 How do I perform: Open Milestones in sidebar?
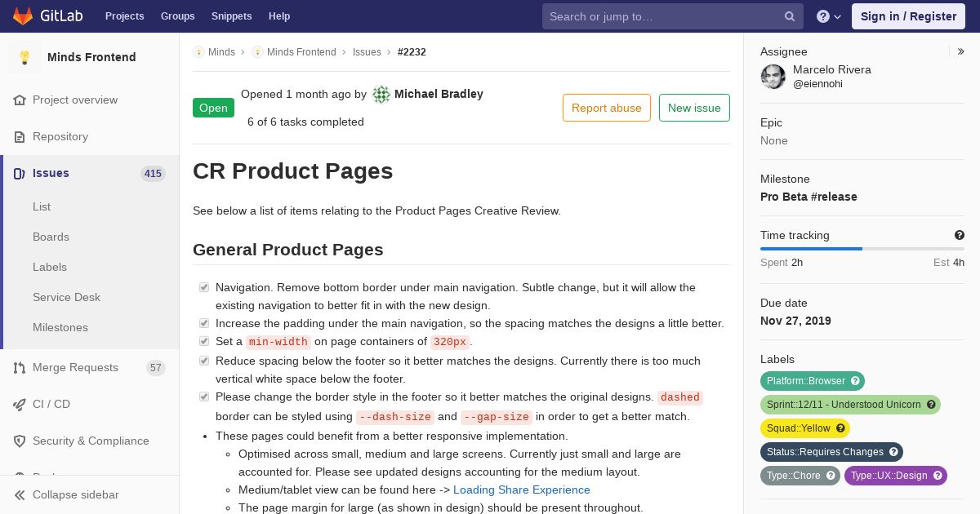(60, 327)
